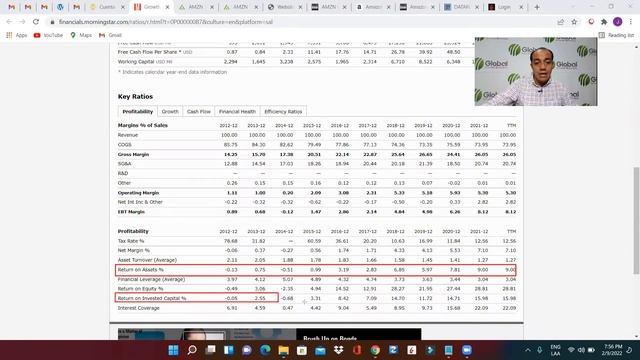Select the Financial Health key ratios tab
The image size is (640, 360).
click(x=237, y=111)
